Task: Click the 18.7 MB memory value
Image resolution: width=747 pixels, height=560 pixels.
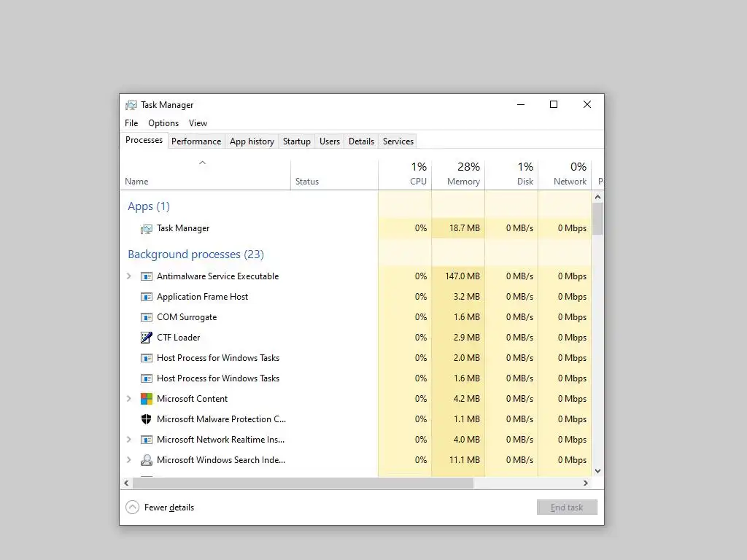Action: [x=465, y=228]
